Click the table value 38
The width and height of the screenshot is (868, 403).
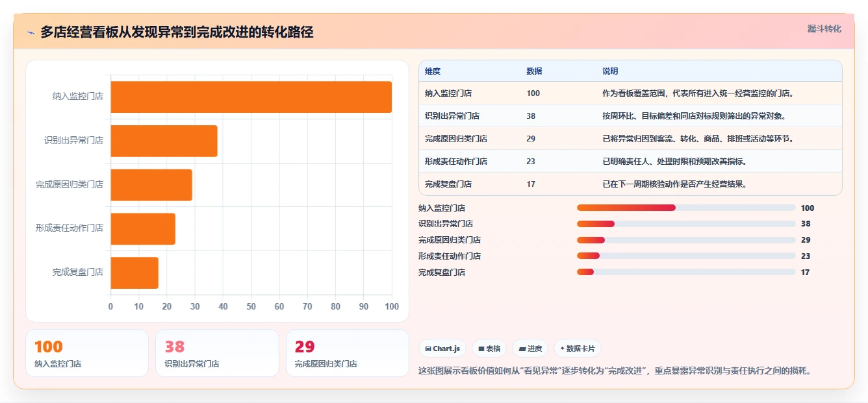pyautogui.click(x=531, y=116)
